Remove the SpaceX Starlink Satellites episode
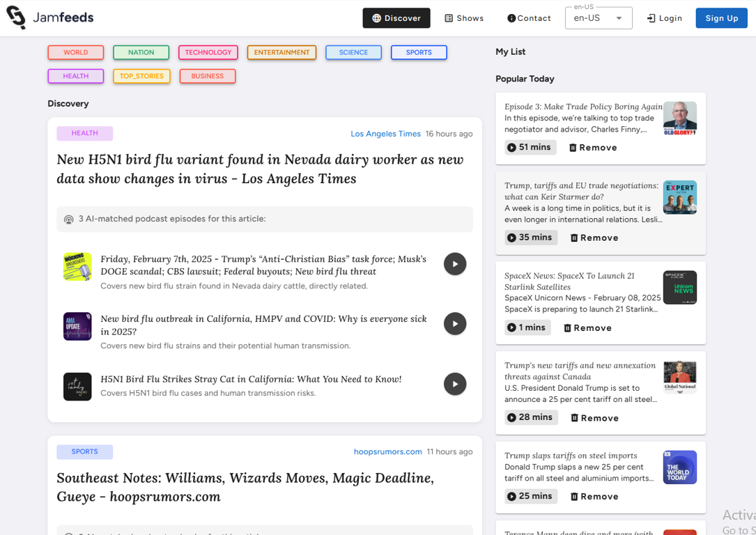756x535 pixels. point(587,327)
